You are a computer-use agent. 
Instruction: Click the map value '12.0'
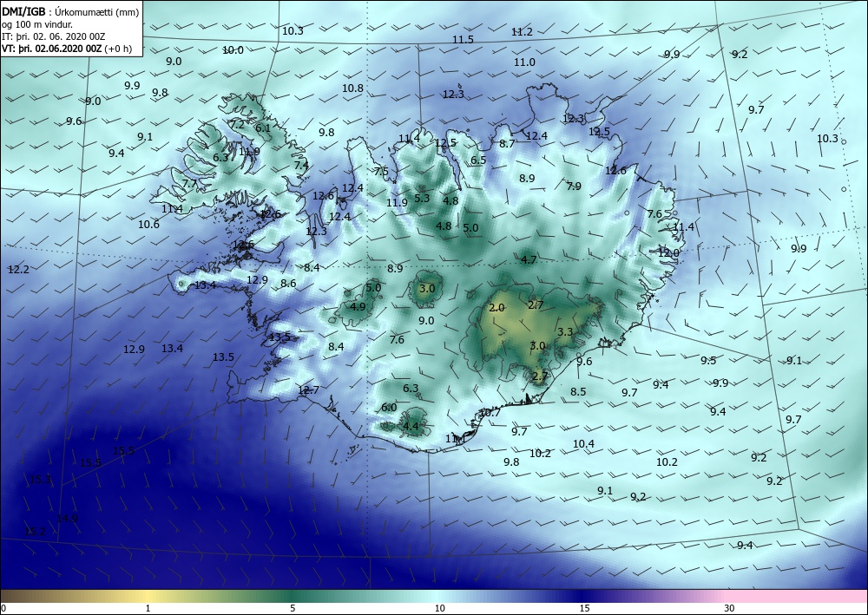pos(668,252)
